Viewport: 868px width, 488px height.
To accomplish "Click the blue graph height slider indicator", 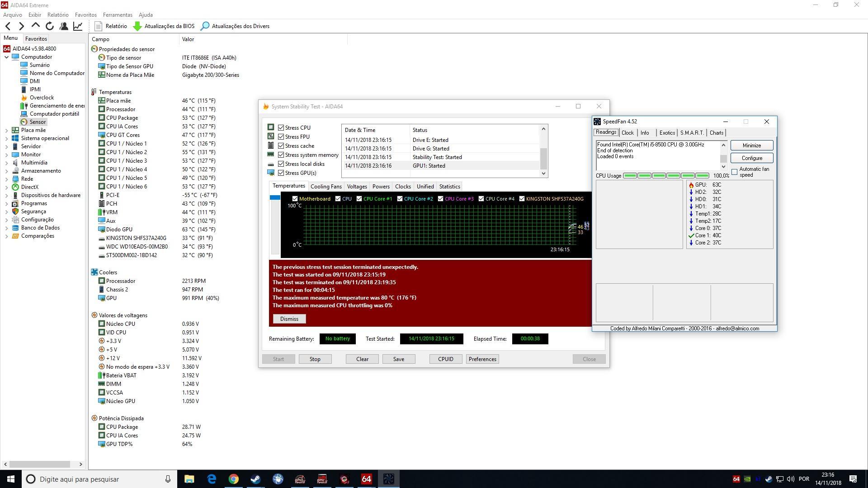I will pos(275,197).
